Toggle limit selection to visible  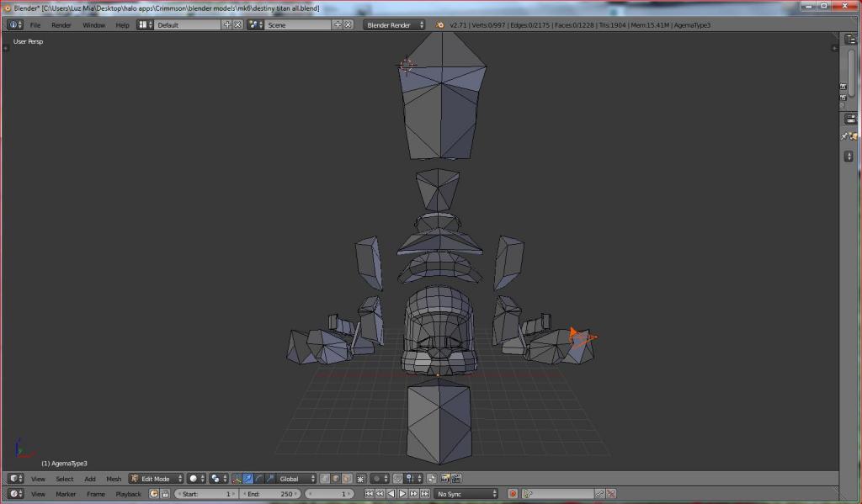361,479
